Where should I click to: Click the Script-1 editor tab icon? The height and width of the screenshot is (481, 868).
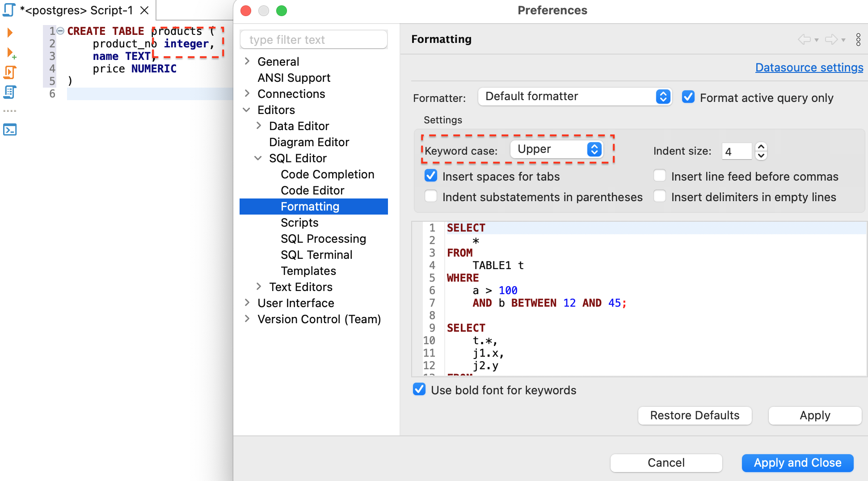click(x=9, y=10)
